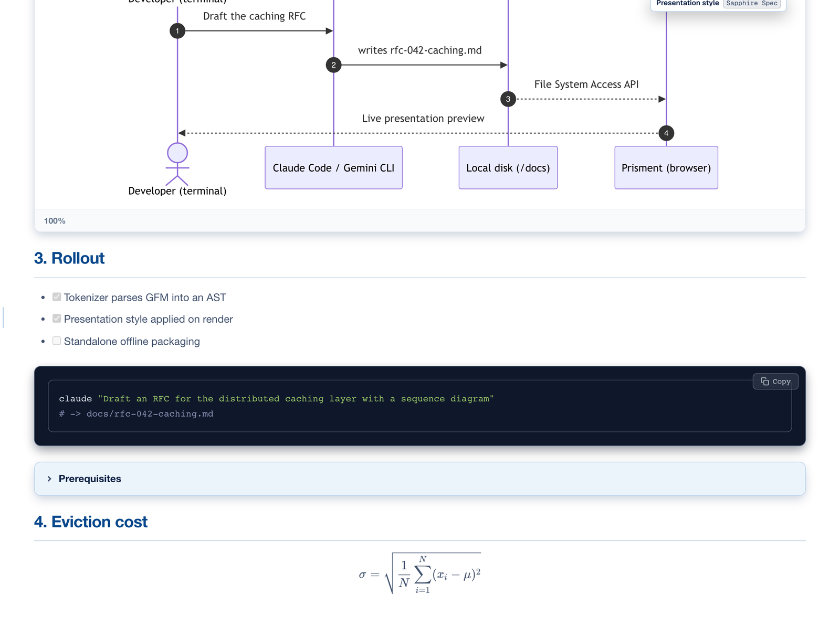Viewport: 840px width, 627px height.
Task: Check Standalone offline packaging checkbox
Action: [x=57, y=341]
